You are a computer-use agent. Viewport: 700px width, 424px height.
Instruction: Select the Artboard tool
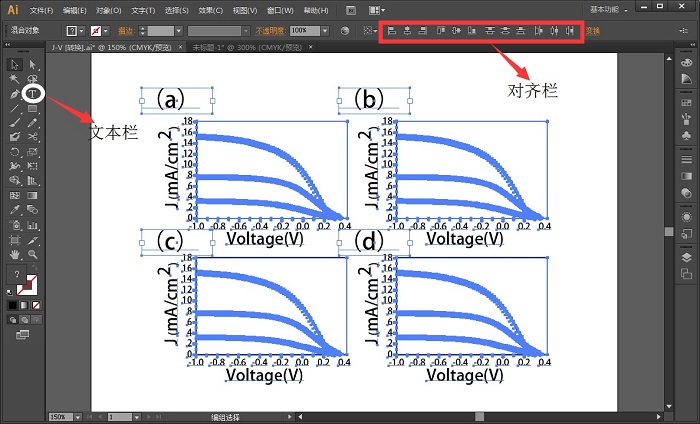[x=14, y=240]
